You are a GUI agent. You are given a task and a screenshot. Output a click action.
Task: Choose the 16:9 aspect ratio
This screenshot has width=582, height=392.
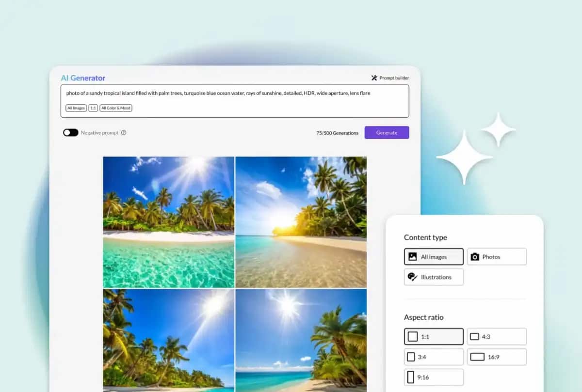[497, 357]
